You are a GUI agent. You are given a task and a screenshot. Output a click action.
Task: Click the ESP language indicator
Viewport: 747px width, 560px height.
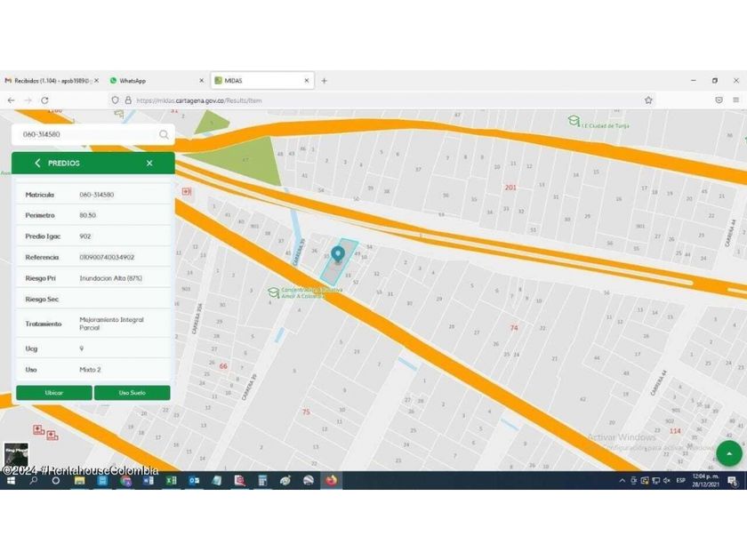pyautogui.click(x=681, y=481)
